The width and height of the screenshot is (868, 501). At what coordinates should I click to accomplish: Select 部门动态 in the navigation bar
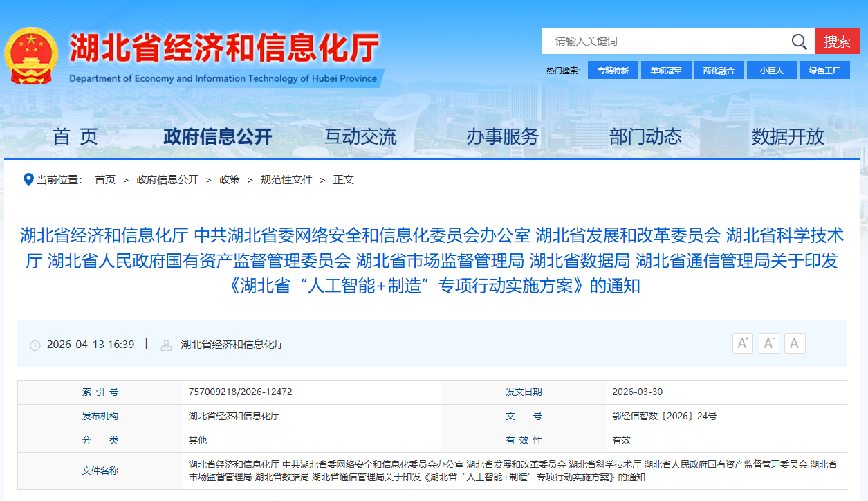tap(645, 136)
